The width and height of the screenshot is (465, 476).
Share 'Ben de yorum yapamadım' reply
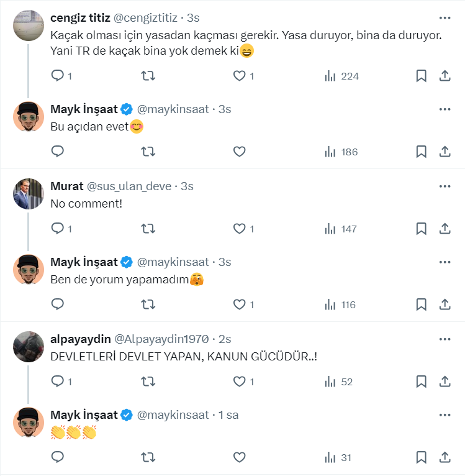click(x=445, y=304)
